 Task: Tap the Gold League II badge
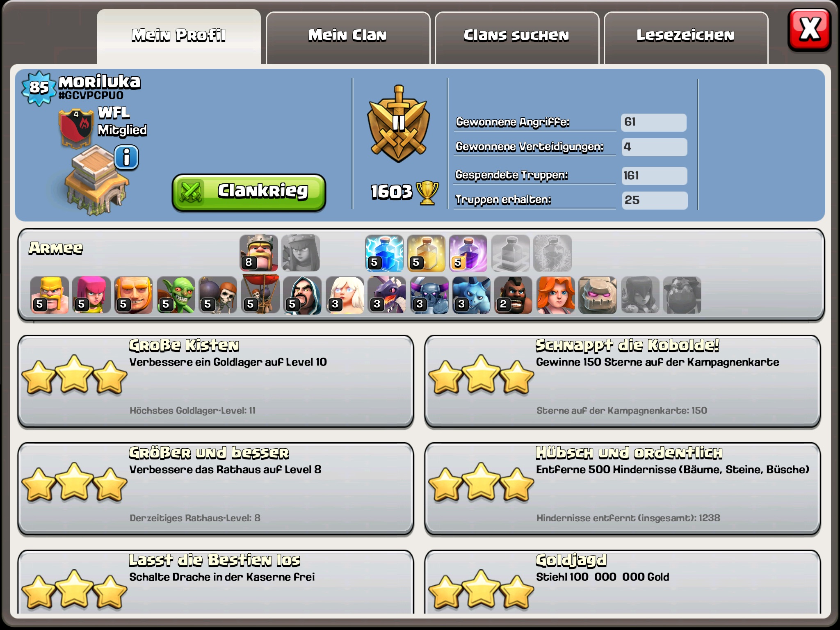[399, 123]
